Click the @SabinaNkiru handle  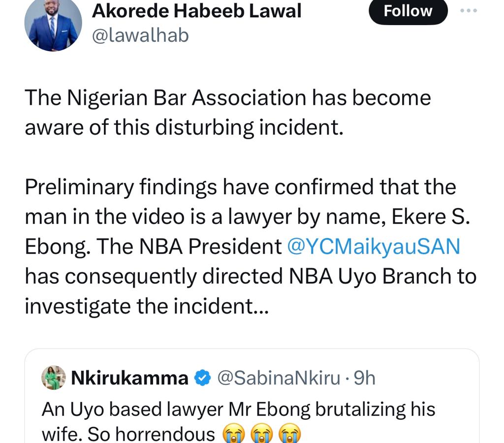click(279, 378)
